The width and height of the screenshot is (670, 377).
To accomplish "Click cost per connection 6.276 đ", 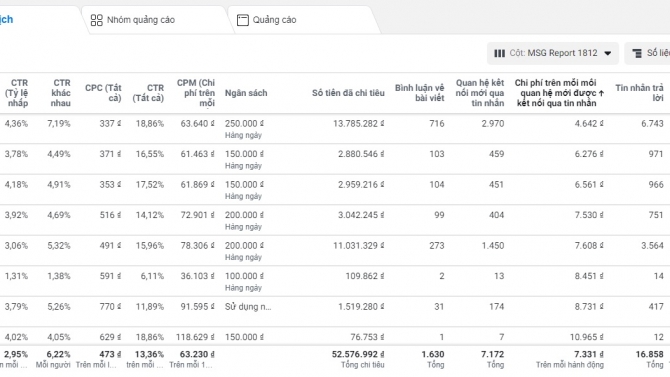I will pos(589,154).
